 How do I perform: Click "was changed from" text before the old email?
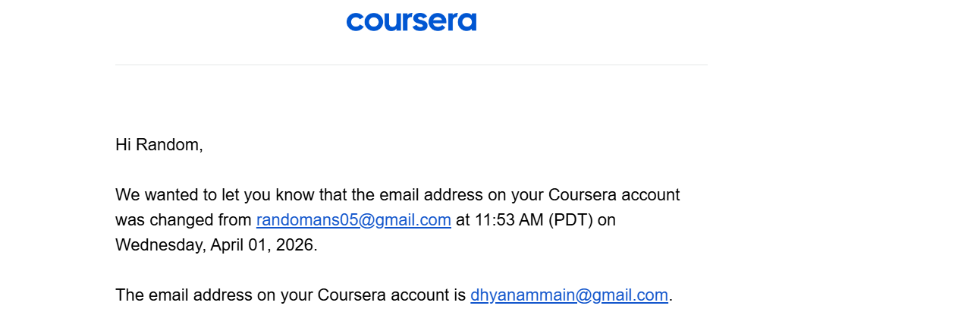pyautogui.click(x=184, y=220)
